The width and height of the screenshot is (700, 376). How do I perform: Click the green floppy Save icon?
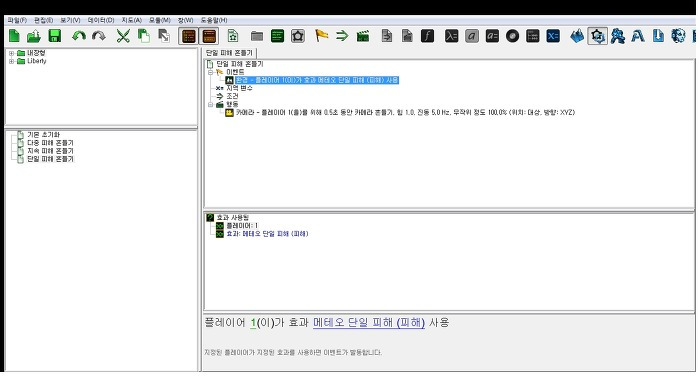54,36
